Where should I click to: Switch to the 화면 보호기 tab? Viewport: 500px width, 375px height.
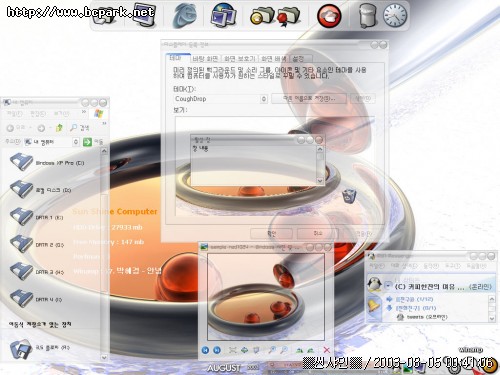[x=239, y=59]
